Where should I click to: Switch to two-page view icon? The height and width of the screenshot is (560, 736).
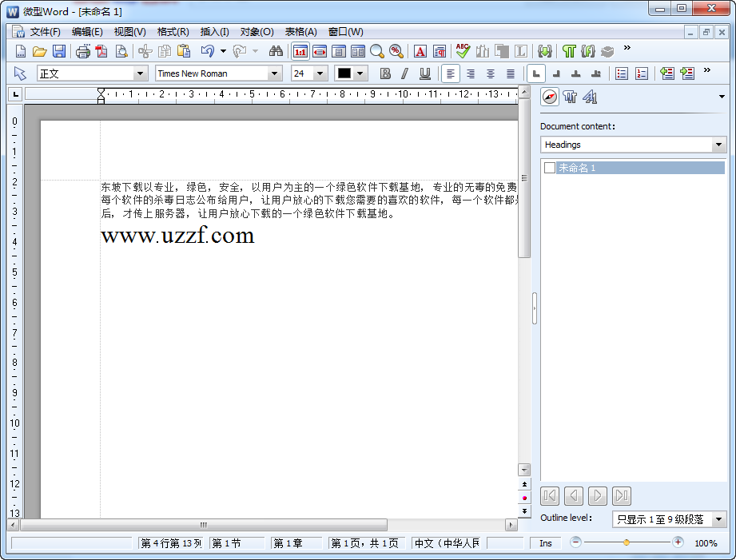pos(358,51)
